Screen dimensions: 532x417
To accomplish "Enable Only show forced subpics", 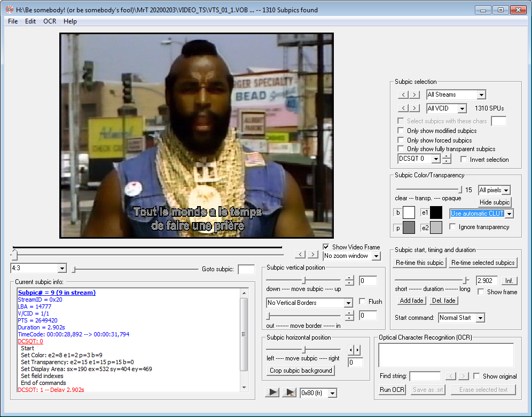I will pyautogui.click(x=401, y=140).
